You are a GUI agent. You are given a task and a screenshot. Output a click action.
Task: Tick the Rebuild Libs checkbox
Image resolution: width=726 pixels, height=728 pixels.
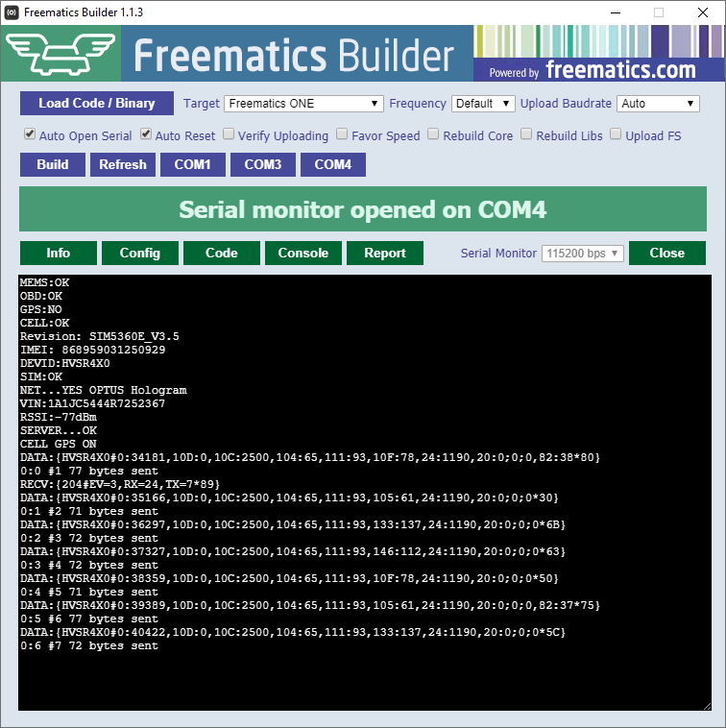click(x=526, y=134)
